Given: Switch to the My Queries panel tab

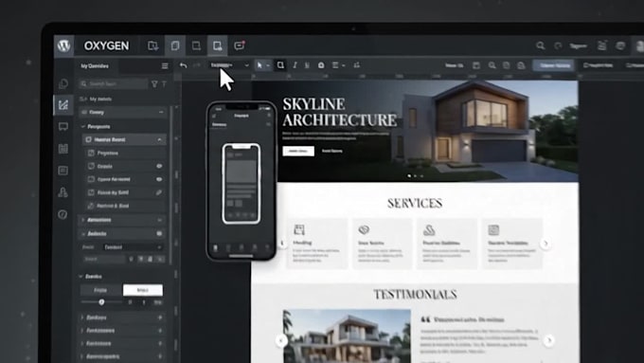Looking at the screenshot, I should 95,65.
